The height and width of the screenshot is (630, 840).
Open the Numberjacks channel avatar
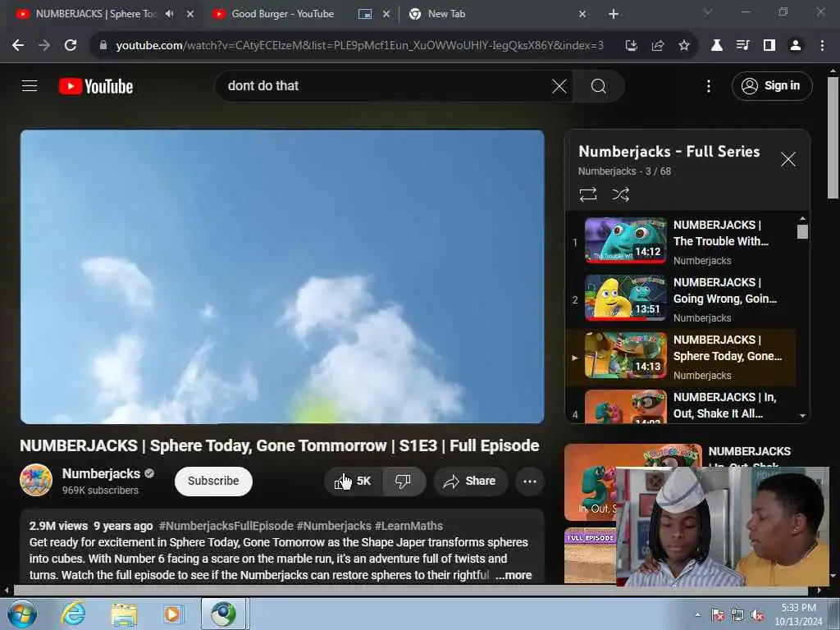click(x=36, y=480)
